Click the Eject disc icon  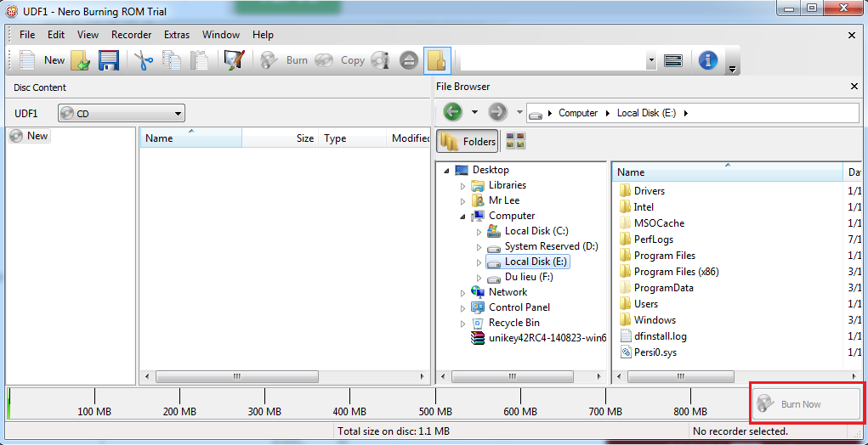pos(409,60)
